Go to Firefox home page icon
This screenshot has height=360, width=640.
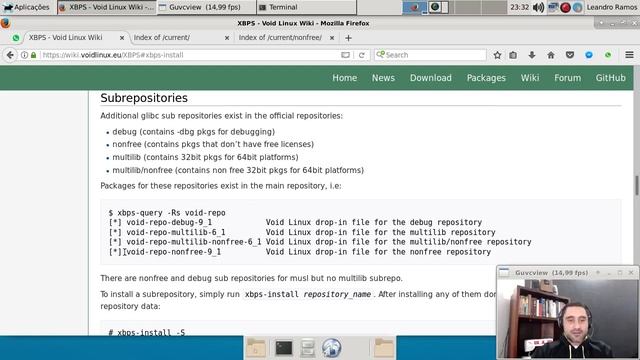(x=551, y=55)
